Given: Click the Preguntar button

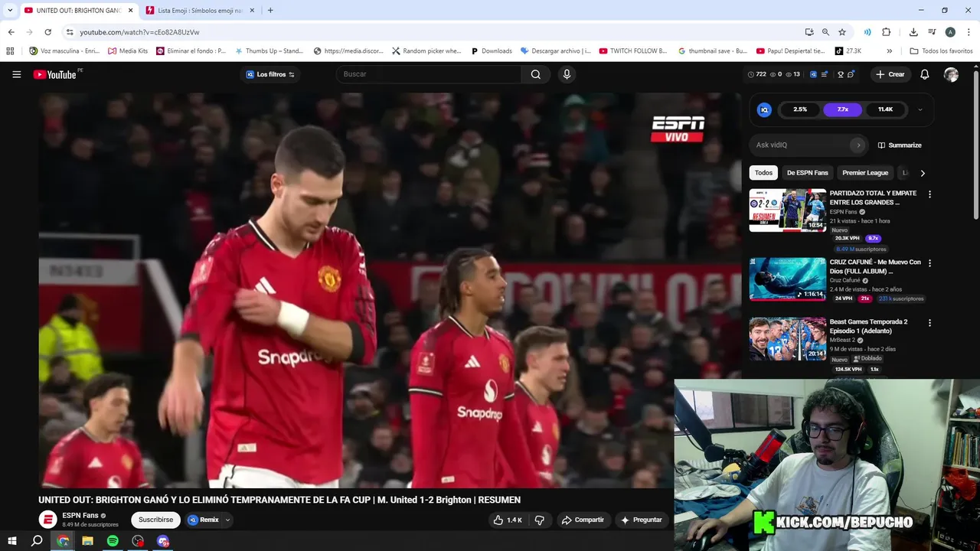Looking at the screenshot, I should point(641,520).
